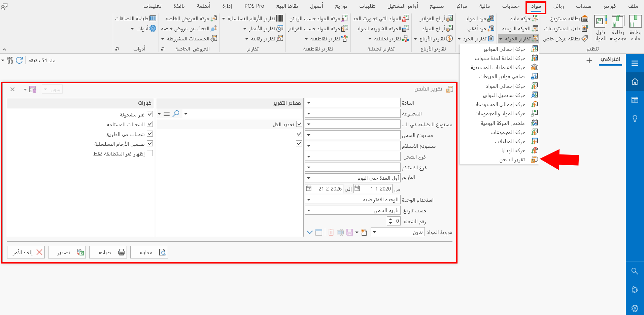The width and height of the screenshot is (644, 315).
Task: Select the جرد المواد icon
Action: coord(480,18)
